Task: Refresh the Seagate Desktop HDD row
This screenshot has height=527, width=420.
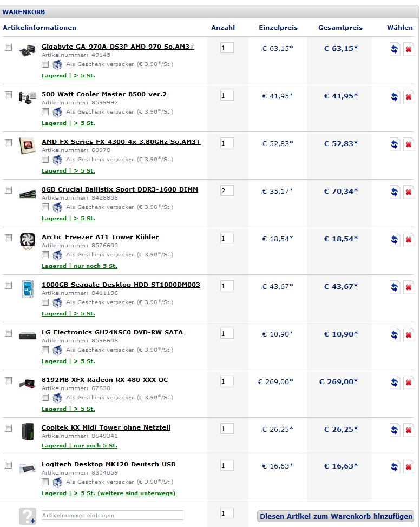Action: 395,287
